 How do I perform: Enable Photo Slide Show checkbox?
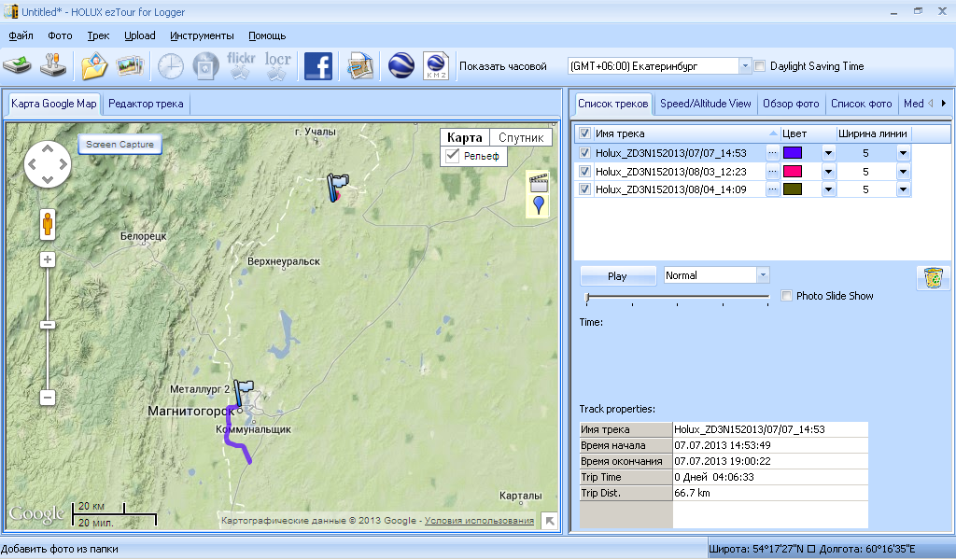coord(786,296)
